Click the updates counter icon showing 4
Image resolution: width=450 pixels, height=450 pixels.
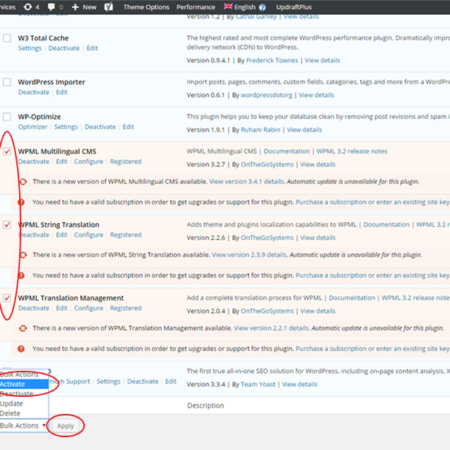point(31,7)
